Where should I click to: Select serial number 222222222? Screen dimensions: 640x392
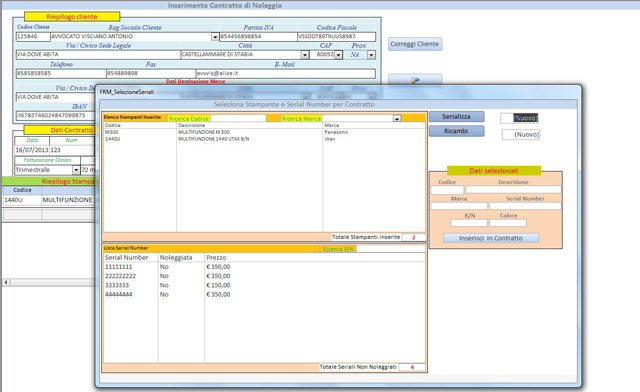tap(120, 276)
